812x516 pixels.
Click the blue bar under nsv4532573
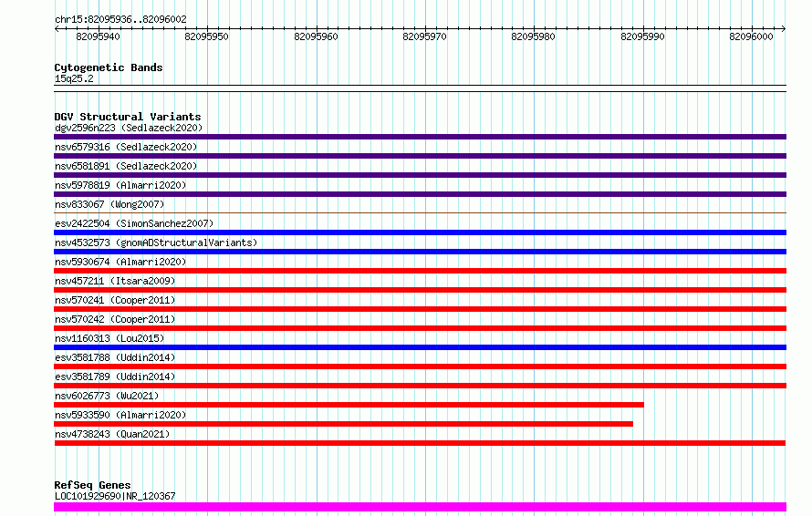(x=420, y=252)
